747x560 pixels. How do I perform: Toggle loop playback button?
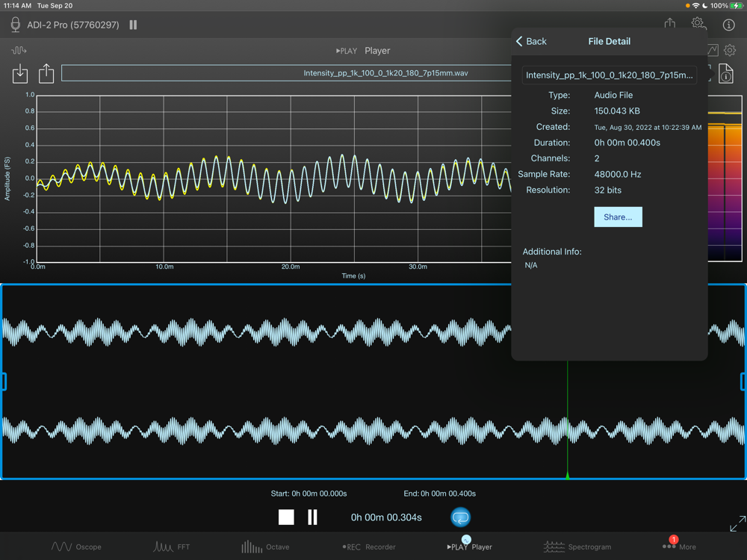click(461, 517)
